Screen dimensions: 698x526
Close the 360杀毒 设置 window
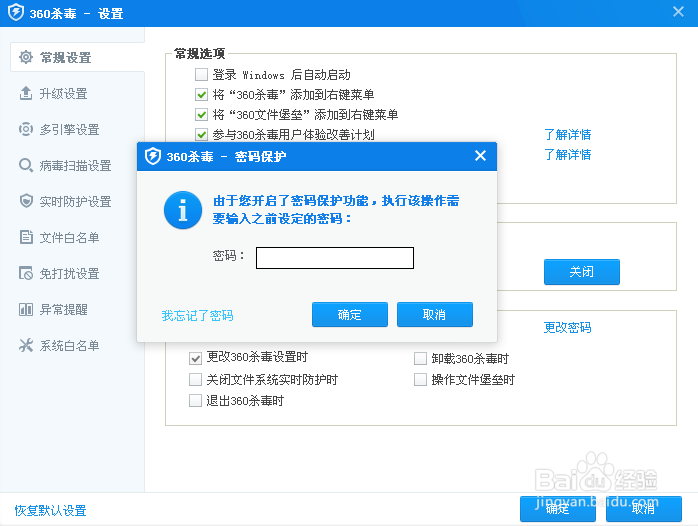coord(678,12)
